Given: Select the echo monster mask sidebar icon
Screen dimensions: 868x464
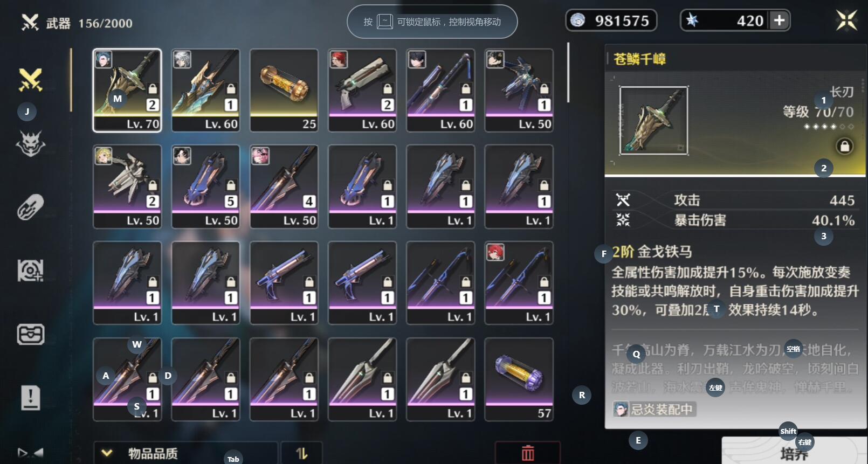Looking at the screenshot, I should [x=31, y=143].
